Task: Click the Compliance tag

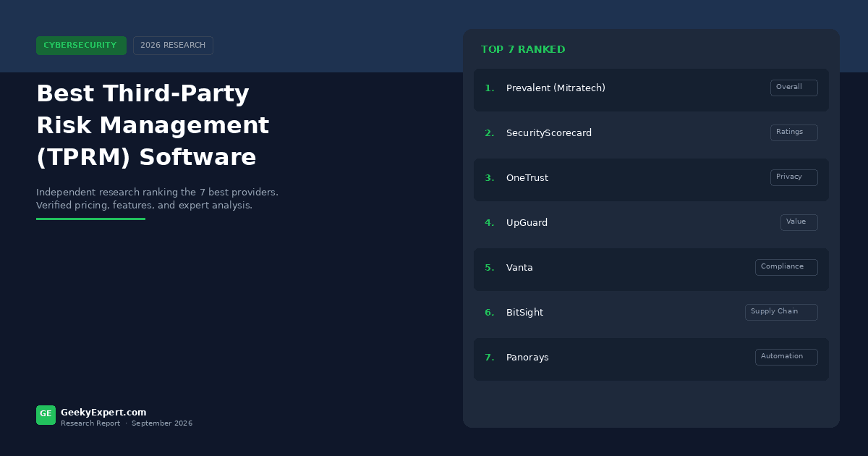Action: coord(786,267)
